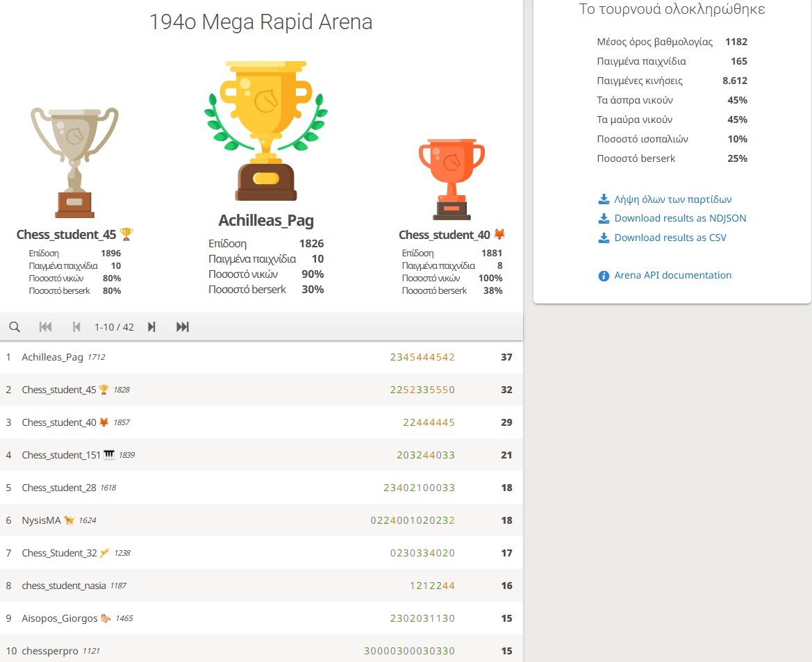Jump to the first page of standings
This screenshot has height=662, width=812.
tap(45, 326)
